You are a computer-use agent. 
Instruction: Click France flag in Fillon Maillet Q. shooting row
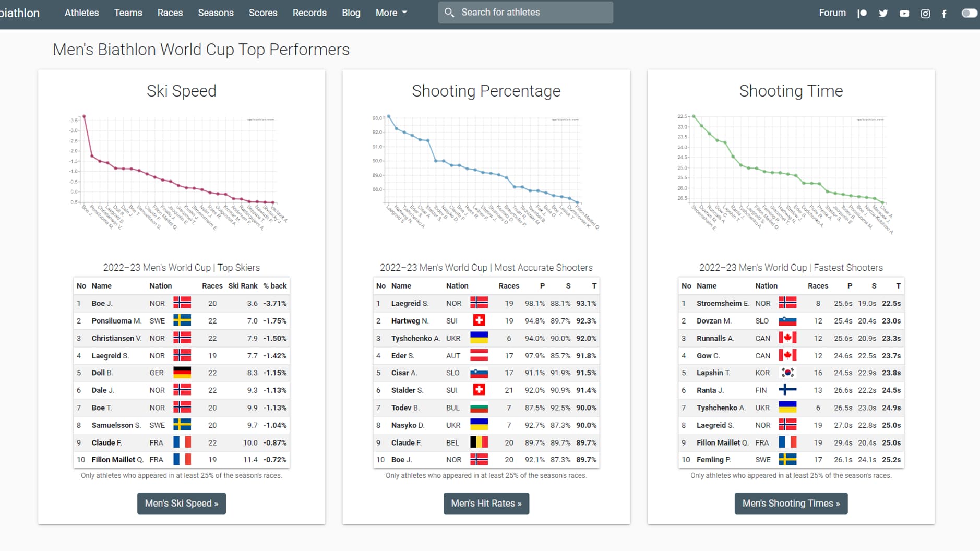(787, 442)
